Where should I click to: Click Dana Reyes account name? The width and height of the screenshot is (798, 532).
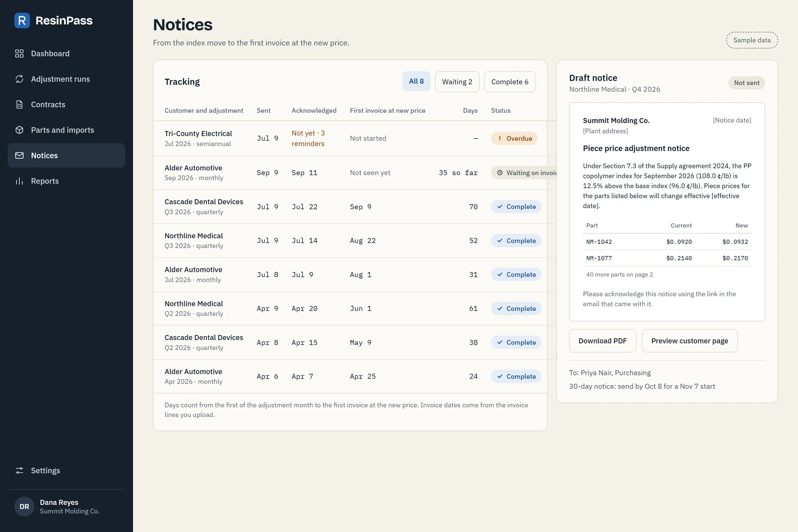click(59, 502)
